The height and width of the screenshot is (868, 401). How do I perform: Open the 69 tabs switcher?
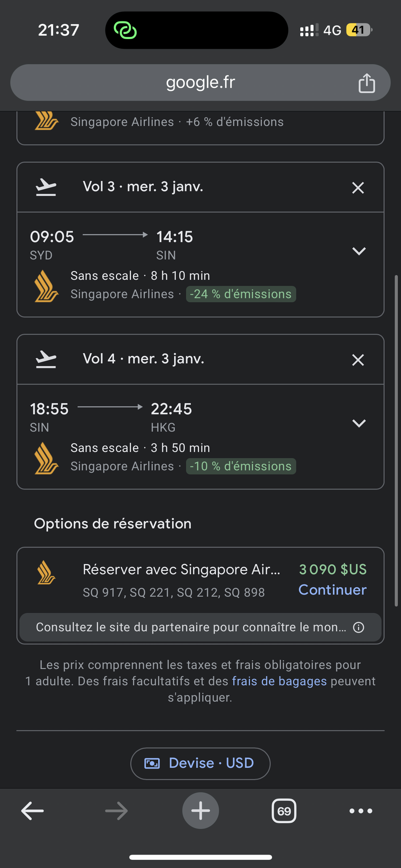point(284,811)
